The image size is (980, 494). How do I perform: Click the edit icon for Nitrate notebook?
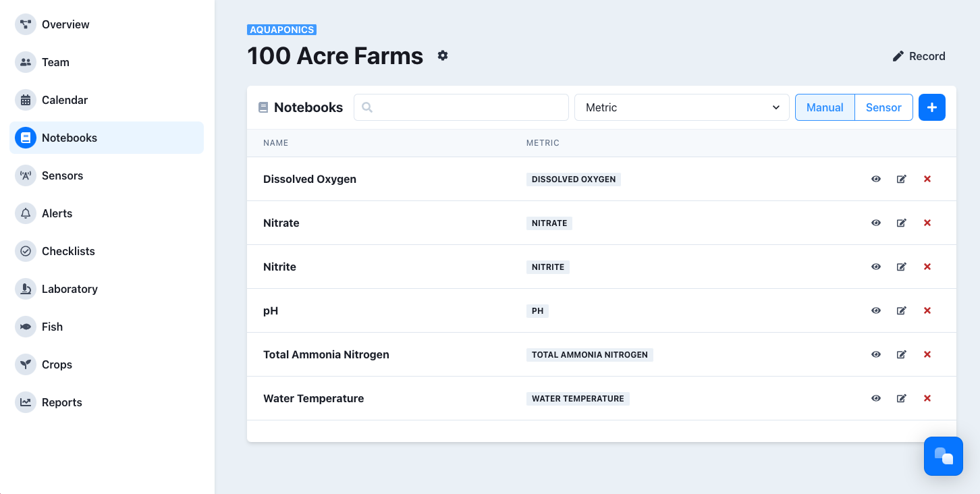click(x=901, y=223)
